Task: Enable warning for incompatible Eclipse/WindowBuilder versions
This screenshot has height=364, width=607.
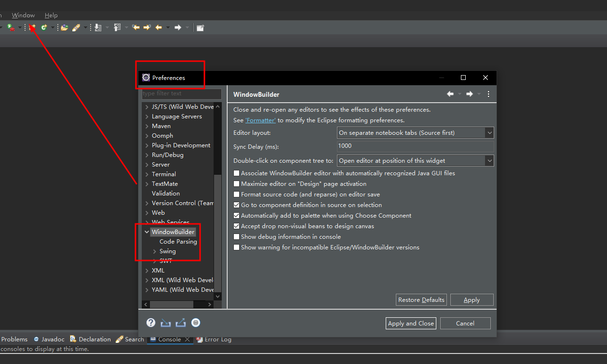Action: (236, 247)
